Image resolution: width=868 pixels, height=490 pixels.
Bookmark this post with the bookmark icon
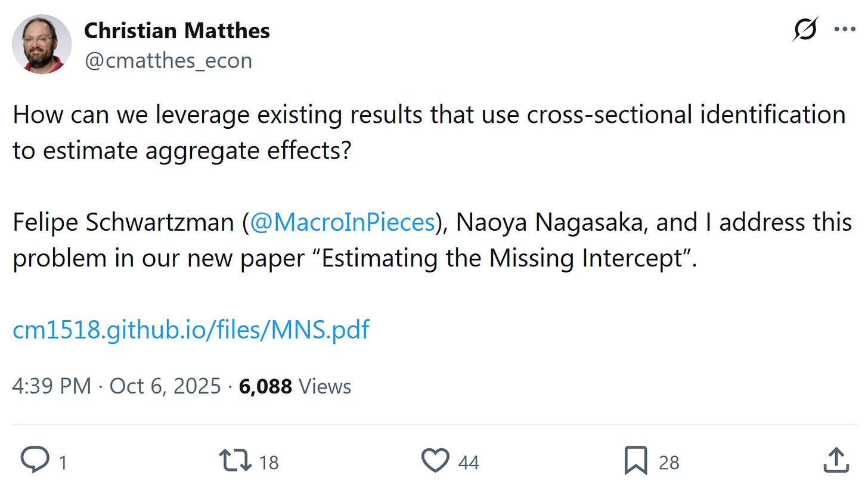(x=635, y=461)
